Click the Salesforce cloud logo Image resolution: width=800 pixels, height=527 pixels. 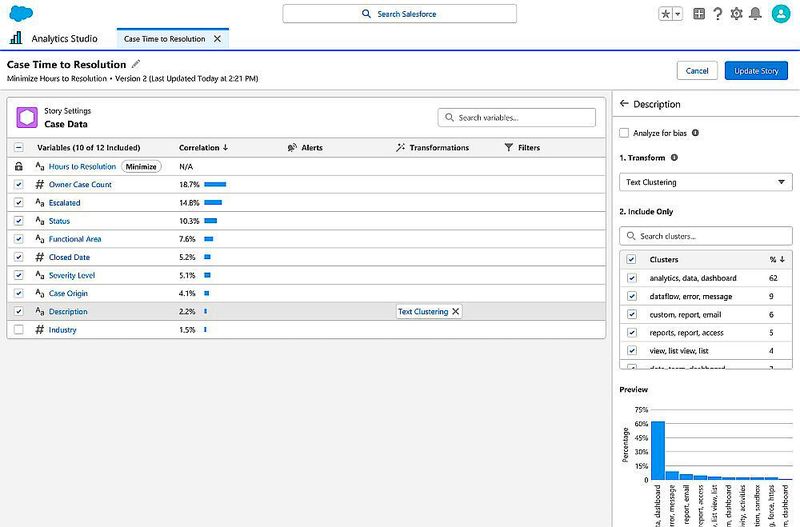[21, 13]
